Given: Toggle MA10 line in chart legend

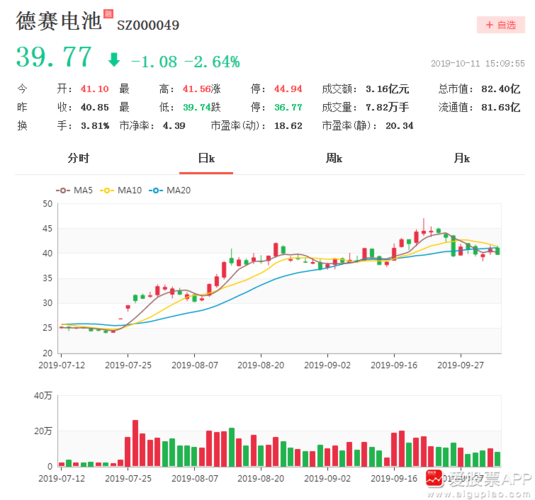Looking at the screenshot, I should [121, 190].
